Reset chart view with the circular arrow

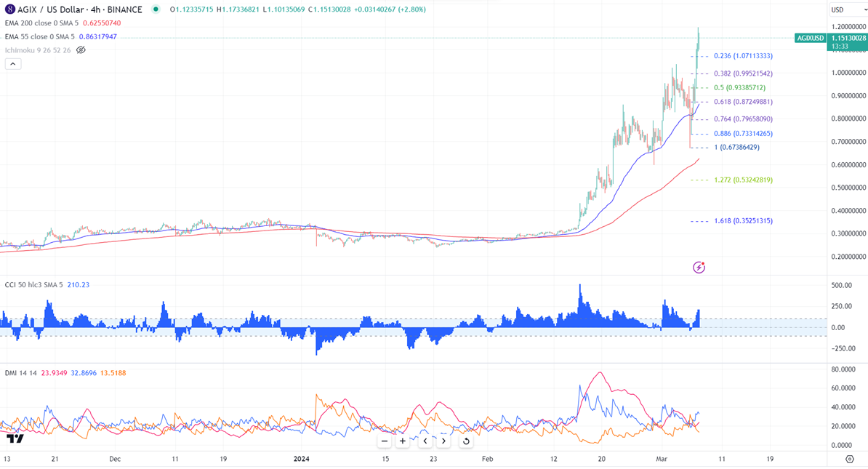[x=466, y=441]
